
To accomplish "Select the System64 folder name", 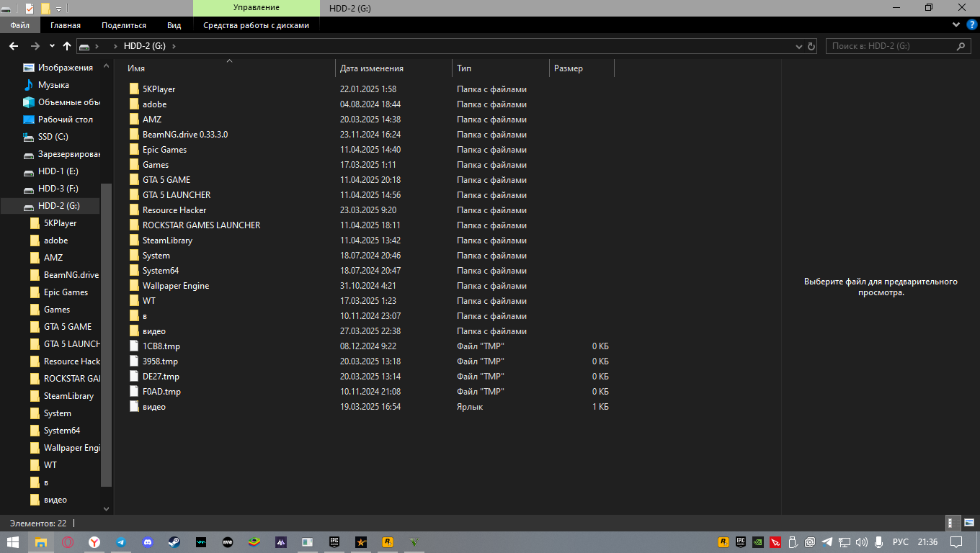I will coord(161,271).
